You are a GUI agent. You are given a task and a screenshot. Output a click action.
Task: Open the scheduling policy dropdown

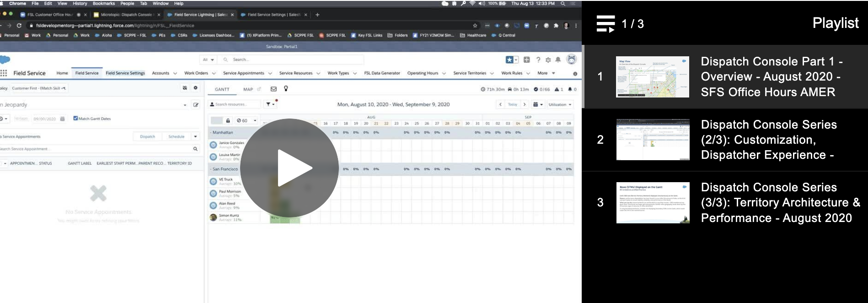(39, 88)
